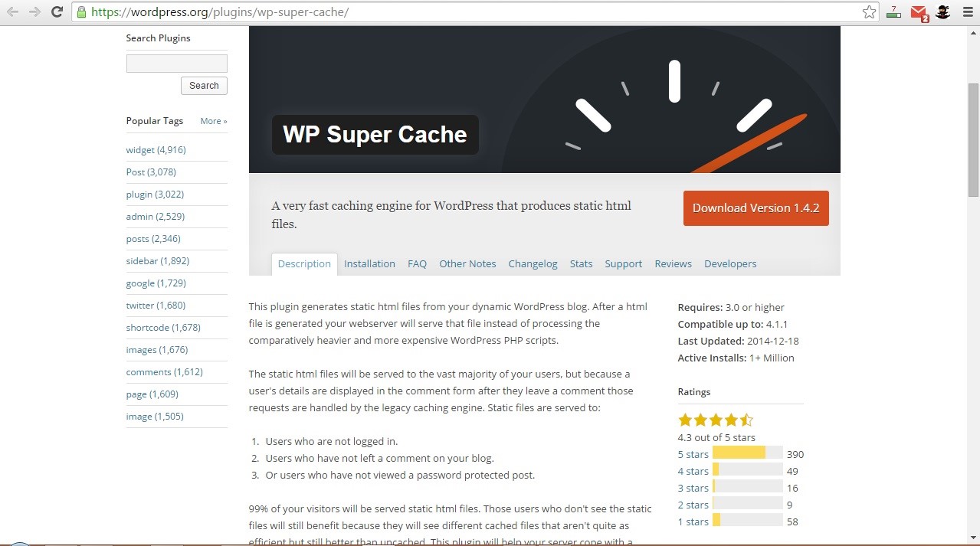Bookmark this page with the star icon

point(869,12)
